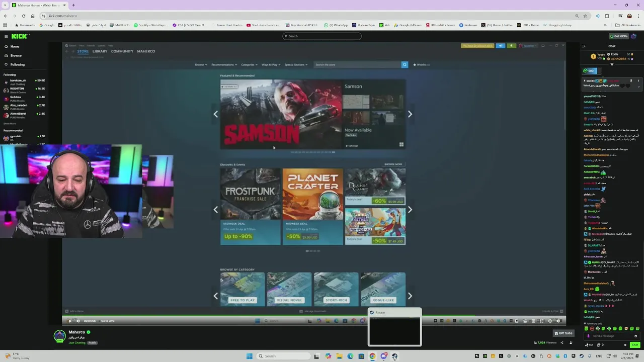Open the Planet Crafter deal tile
644x362 pixels.
312,207
